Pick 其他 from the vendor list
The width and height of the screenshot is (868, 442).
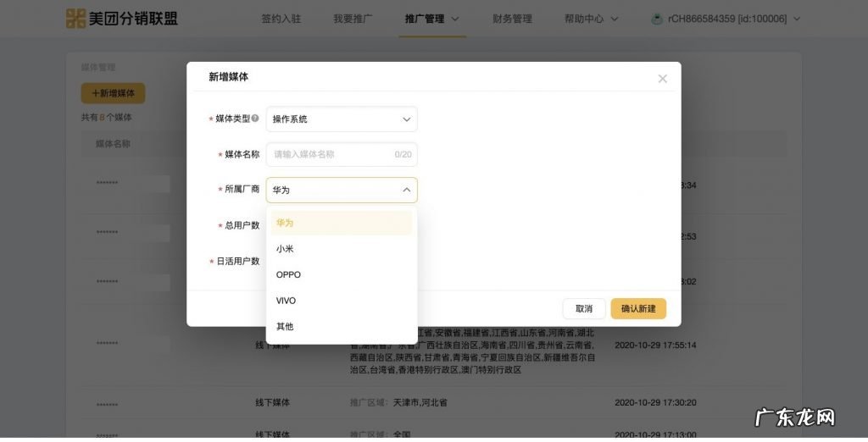(342, 326)
